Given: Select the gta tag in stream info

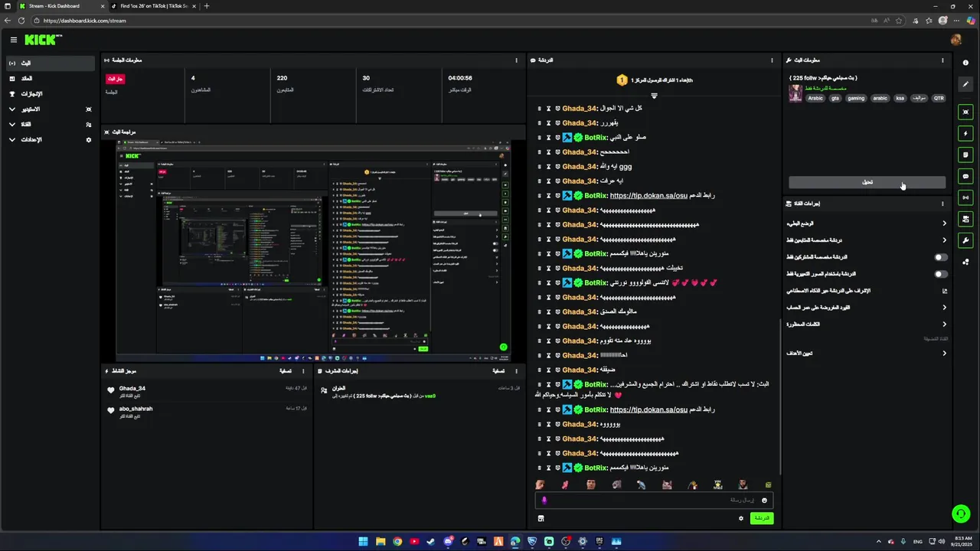Looking at the screenshot, I should click(x=835, y=98).
